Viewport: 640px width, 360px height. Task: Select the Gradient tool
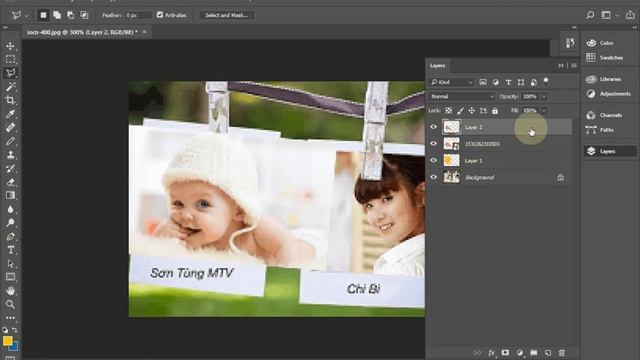[x=11, y=196]
